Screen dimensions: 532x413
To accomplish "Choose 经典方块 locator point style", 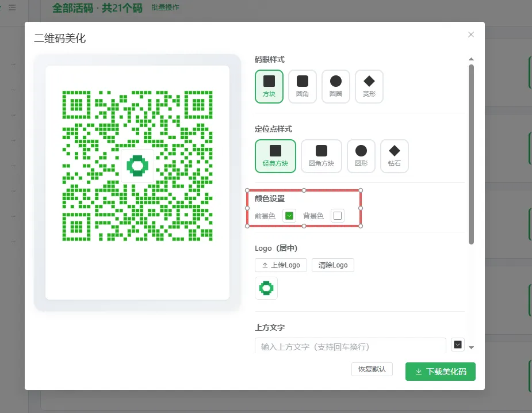I will pos(275,156).
